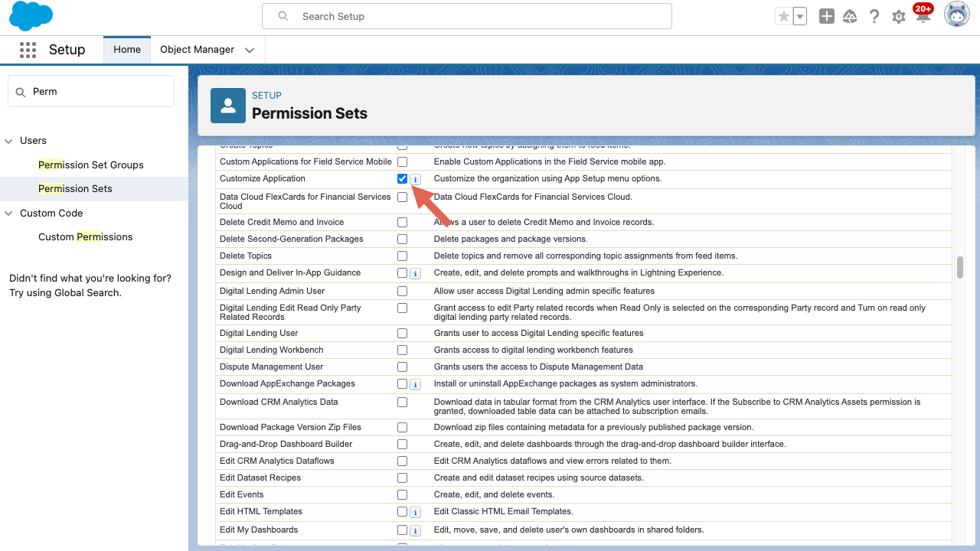Check the Delete Topics permission
The height and width of the screenshot is (551, 980).
[402, 256]
